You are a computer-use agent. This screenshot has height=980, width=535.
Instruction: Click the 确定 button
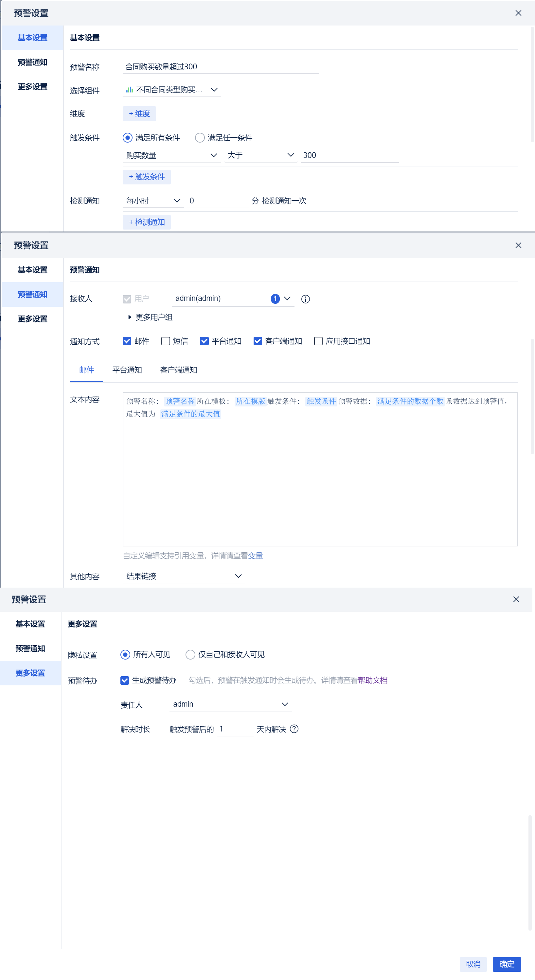(x=507, y=964)
